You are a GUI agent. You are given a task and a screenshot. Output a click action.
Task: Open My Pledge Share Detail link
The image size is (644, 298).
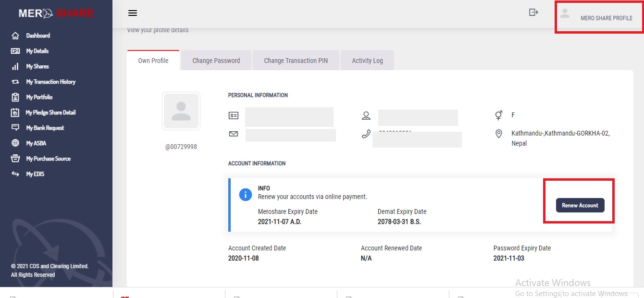pyautogui.click(x=50, y=112)
